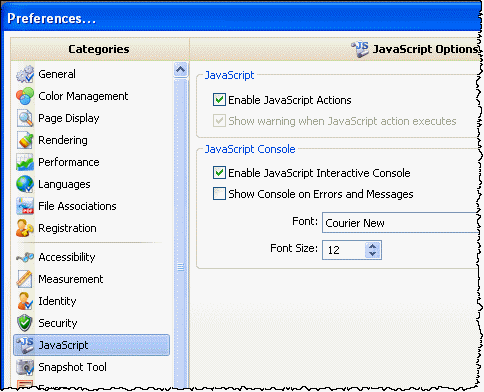Choose Performance category label
This screenshot has height=392, width=484.
point(69,162)
